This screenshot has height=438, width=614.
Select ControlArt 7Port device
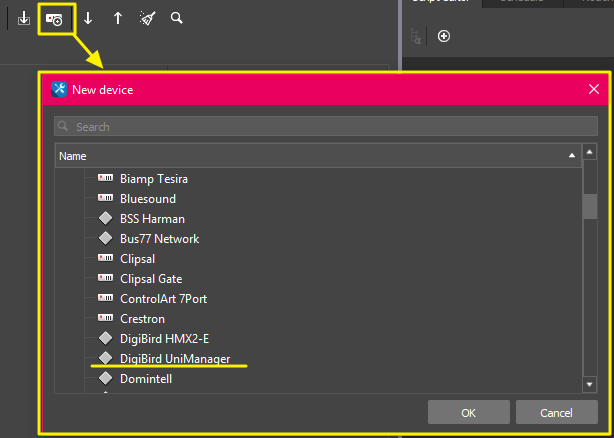click(163, 299)
